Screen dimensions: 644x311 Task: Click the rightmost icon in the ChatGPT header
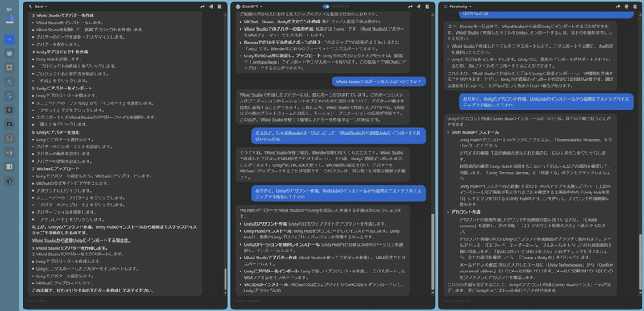pos(427,6)
